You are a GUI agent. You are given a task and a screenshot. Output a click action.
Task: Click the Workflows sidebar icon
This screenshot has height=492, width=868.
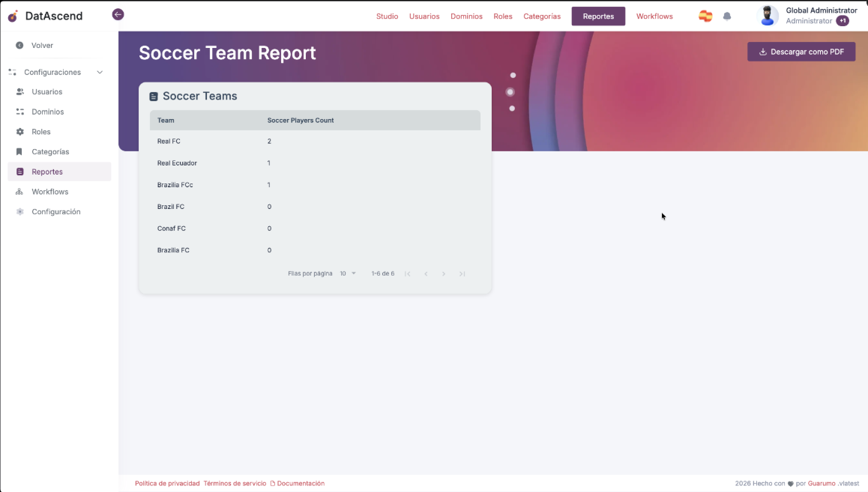click(x=19, y=192)
